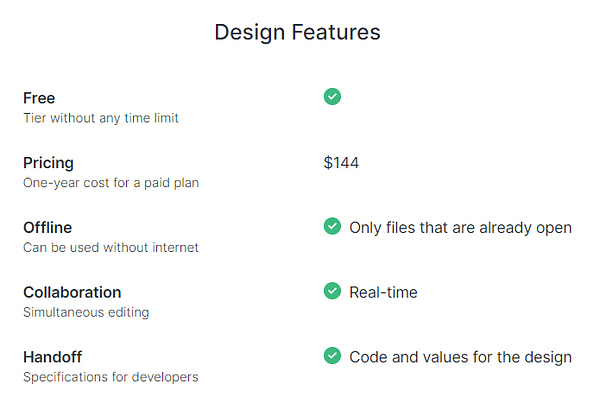Screen dimensions: 600x408
Task: Click 'One-year cost for a paid plan' description
Action: click(111, 183)
